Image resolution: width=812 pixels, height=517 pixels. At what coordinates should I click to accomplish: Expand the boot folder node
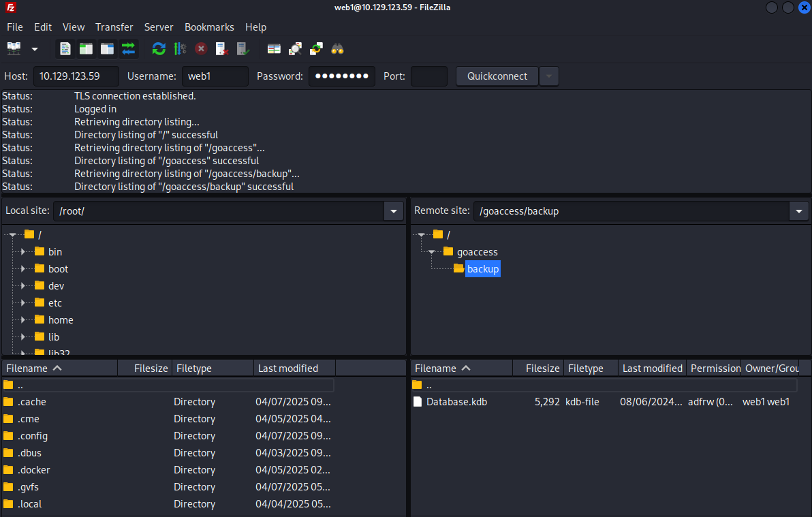[x=22, y=269]
